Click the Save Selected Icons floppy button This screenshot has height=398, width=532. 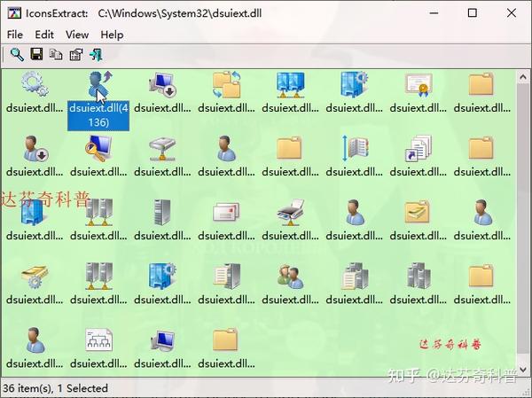(x=36, y=54)
